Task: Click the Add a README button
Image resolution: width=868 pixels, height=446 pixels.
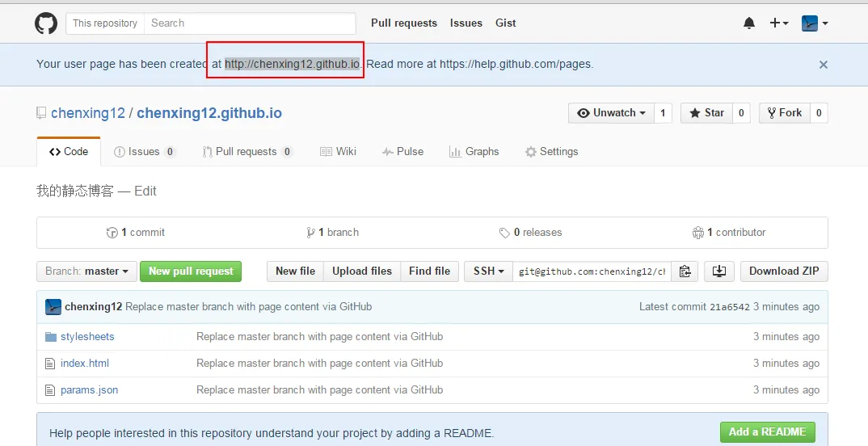Action: pos(767,432)
